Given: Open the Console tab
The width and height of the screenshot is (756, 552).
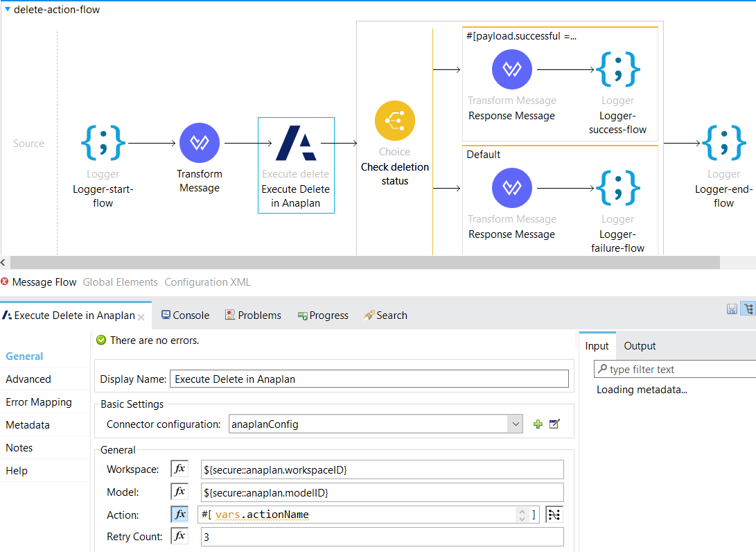Looking at the screenshot, I should pyautogui.click(x=185, y=315).
